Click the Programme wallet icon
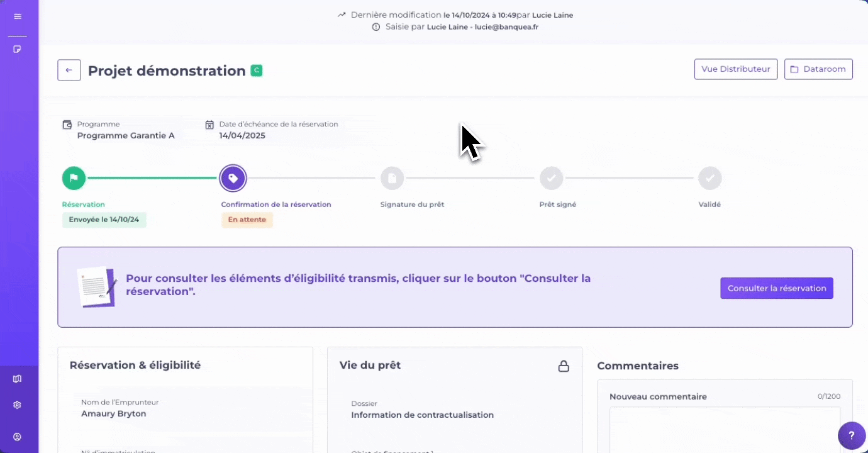Image resolution: width=868 pixels, height=453 pixels. 67,125
